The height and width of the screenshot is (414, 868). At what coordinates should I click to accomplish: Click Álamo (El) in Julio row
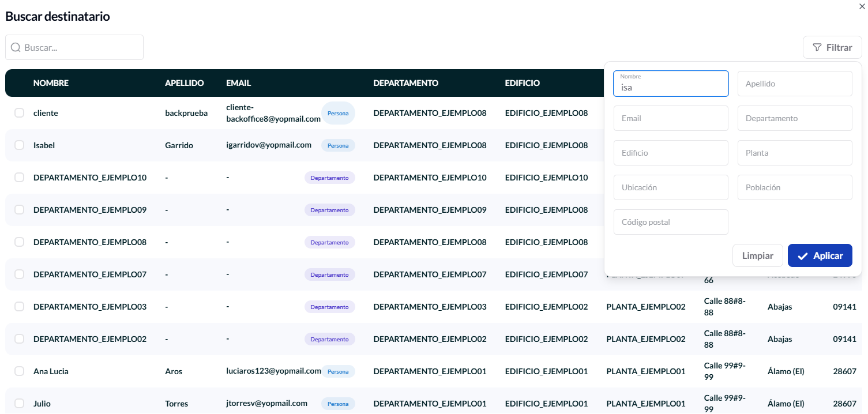pos(786,404)
